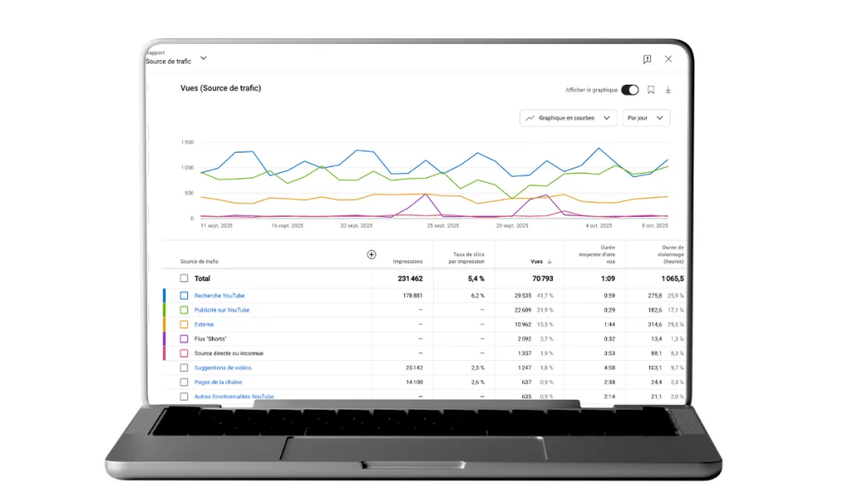Close the traffic source report
This screenshot has height=488, width=868.
coord(668,59)
